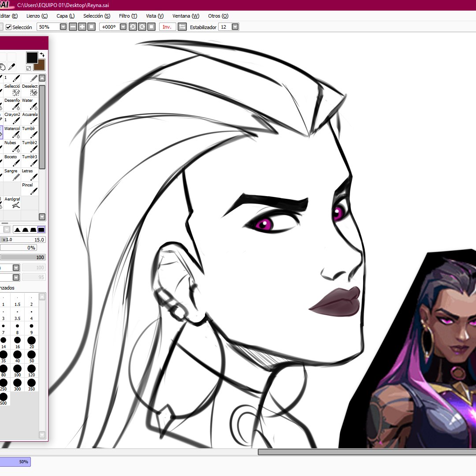Choose the Crayon2 brush
Viewport: 476px width, 476px height.
coord(12,119)
